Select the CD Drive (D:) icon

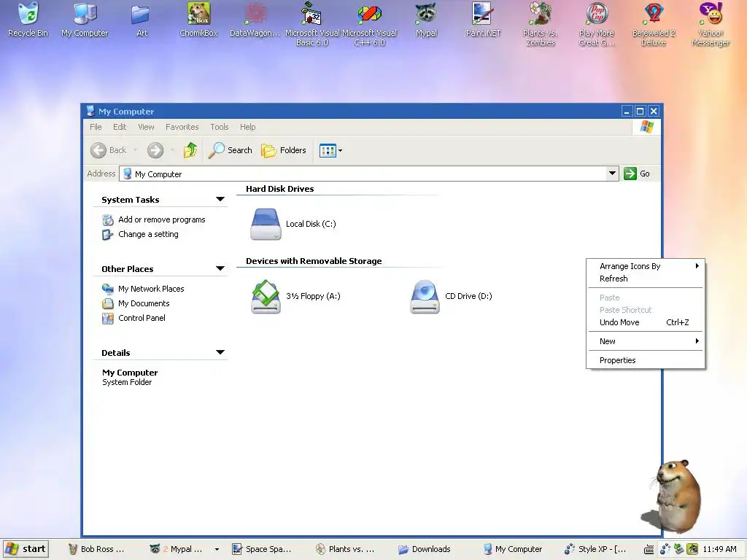(451, 296)
